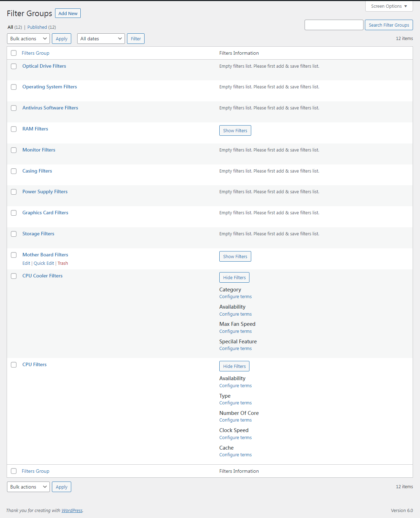
Task: Check the Power Supply Filters row
Action: click(x=14, y=192)
